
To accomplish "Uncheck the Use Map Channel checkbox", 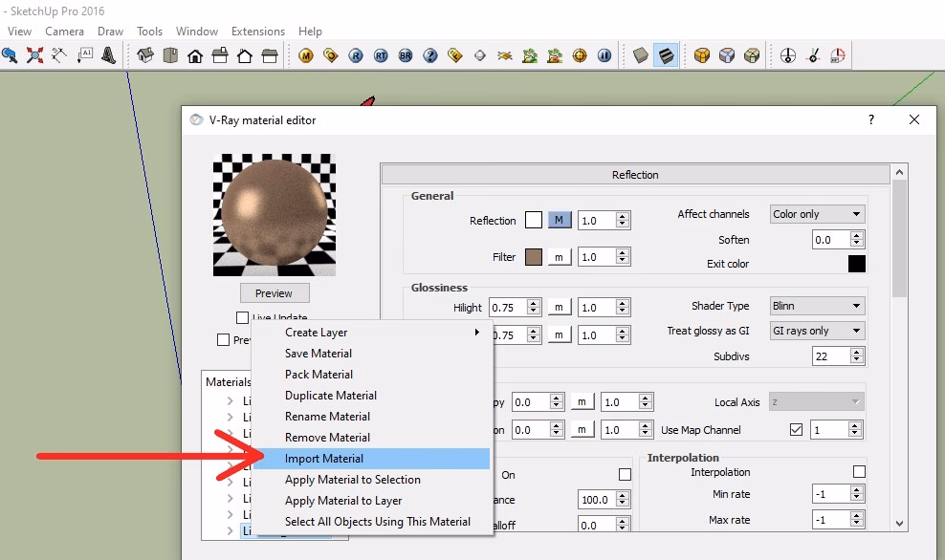I will coord(796,430).
